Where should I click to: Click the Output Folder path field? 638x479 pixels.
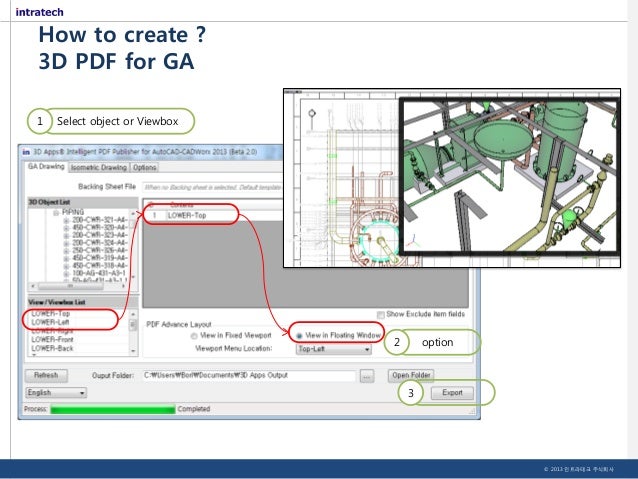[249, 376]
